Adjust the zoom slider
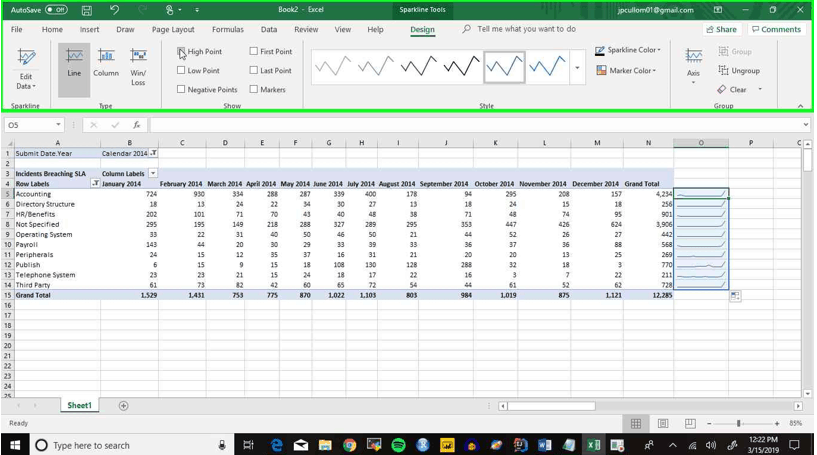 tap(739, 424)
